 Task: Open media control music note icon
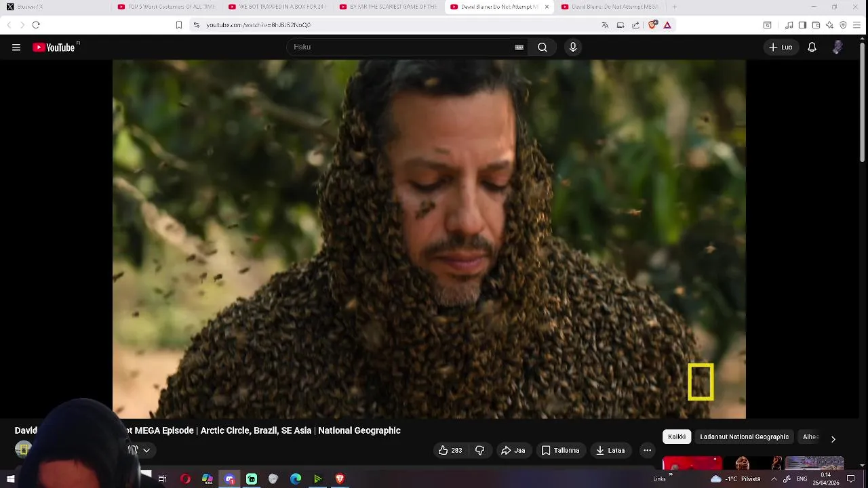pos(789,25)
